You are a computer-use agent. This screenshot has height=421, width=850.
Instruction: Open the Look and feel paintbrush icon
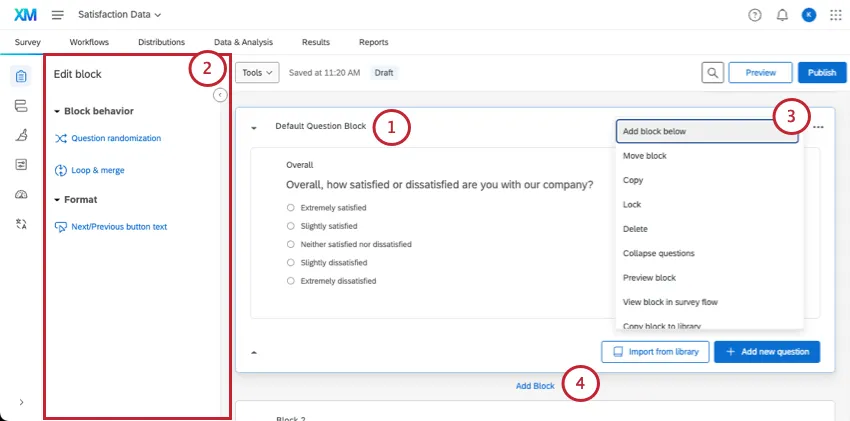coord(21,135)
